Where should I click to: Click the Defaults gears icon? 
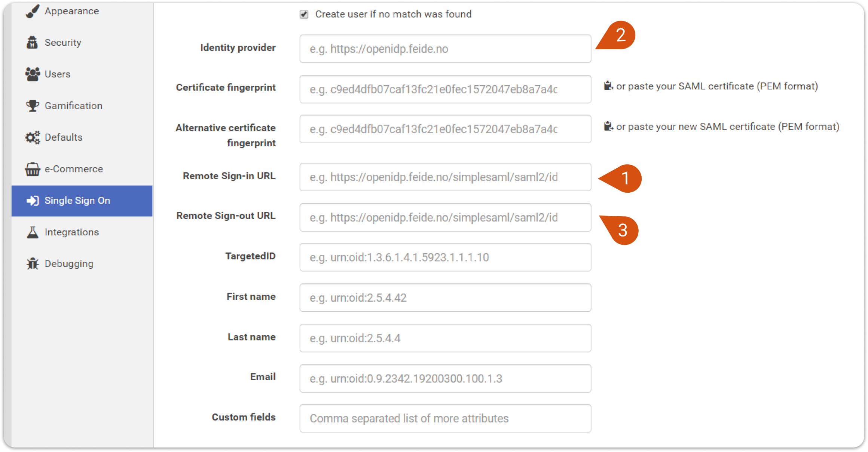coord(33,137)
